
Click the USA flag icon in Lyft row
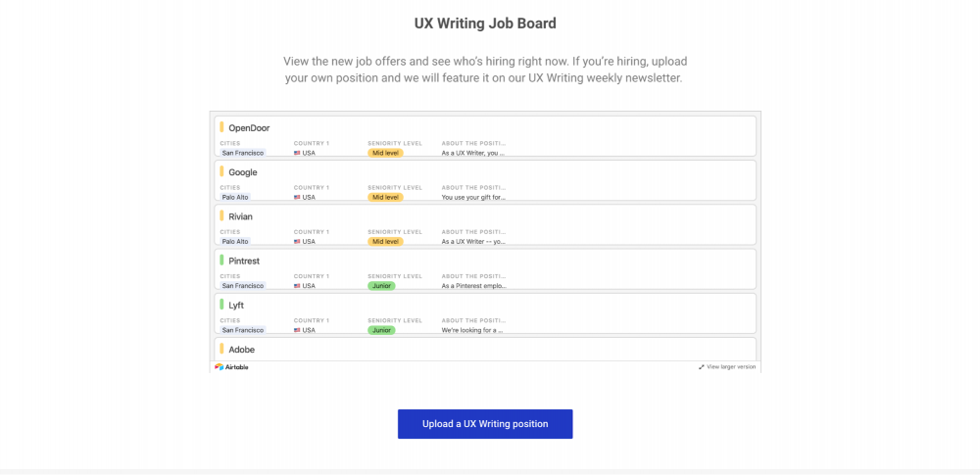point(297,330)
